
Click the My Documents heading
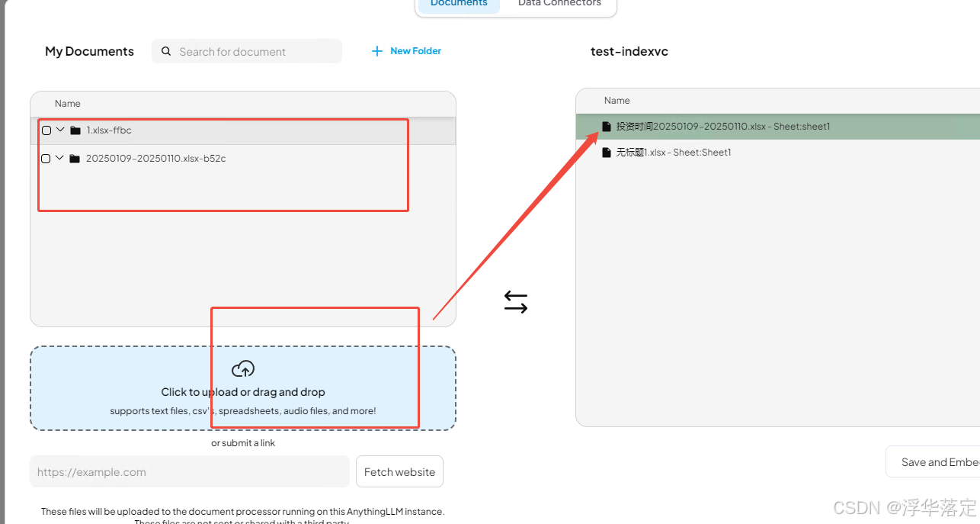[x=89, y=51]
